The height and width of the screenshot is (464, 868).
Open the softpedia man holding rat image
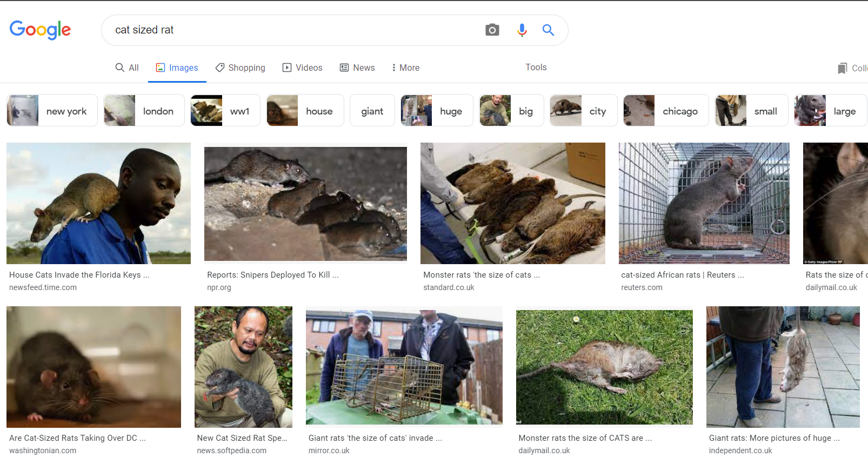243,367
